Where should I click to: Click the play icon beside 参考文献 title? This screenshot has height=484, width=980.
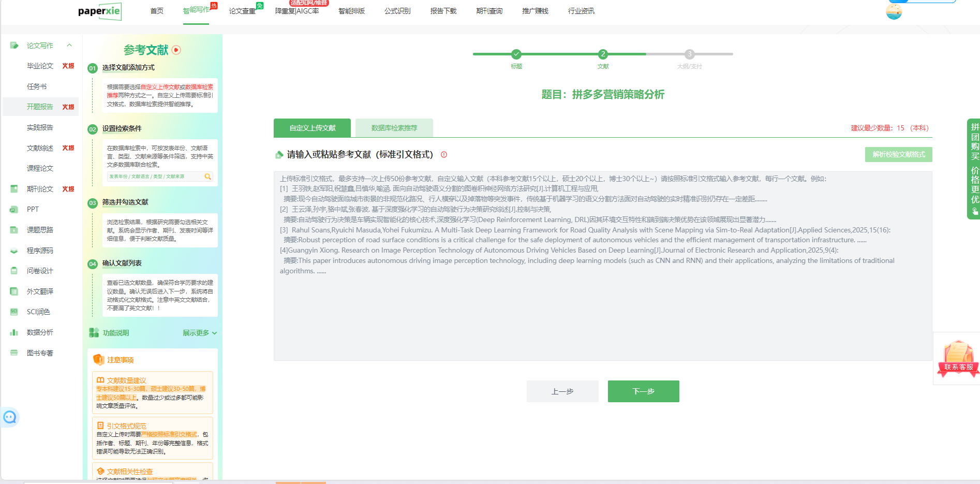(176, 50)
